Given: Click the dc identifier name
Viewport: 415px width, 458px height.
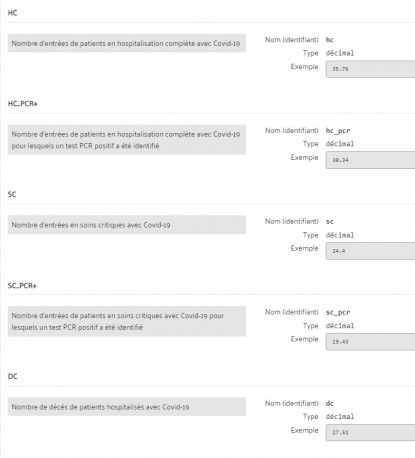Looking at the screenshot, I should coord(330,403).
